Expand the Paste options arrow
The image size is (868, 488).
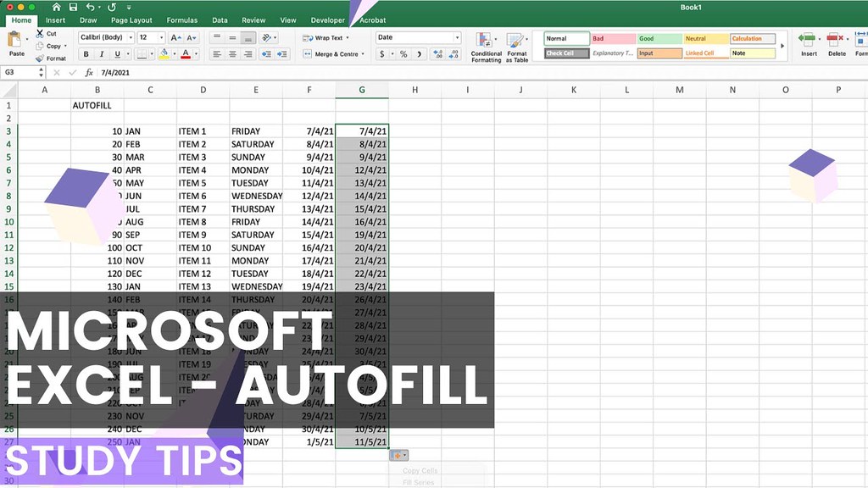click(26, 39)
